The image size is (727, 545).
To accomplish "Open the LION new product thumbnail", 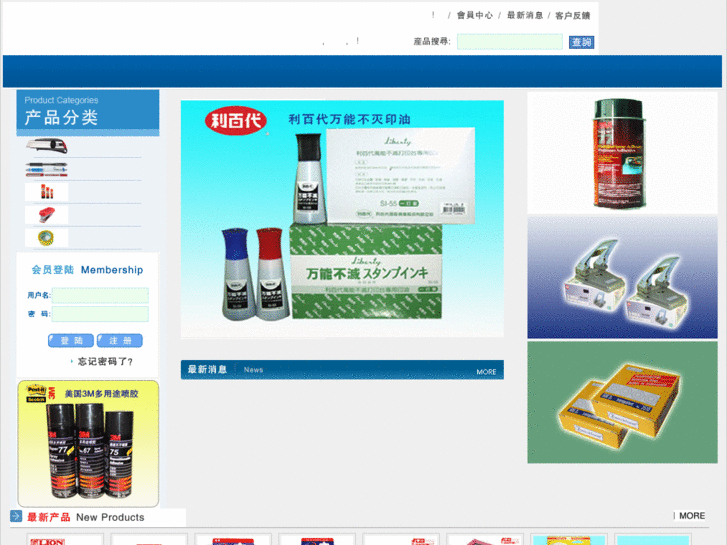I will pyautogui.click(x=65, y=539).
